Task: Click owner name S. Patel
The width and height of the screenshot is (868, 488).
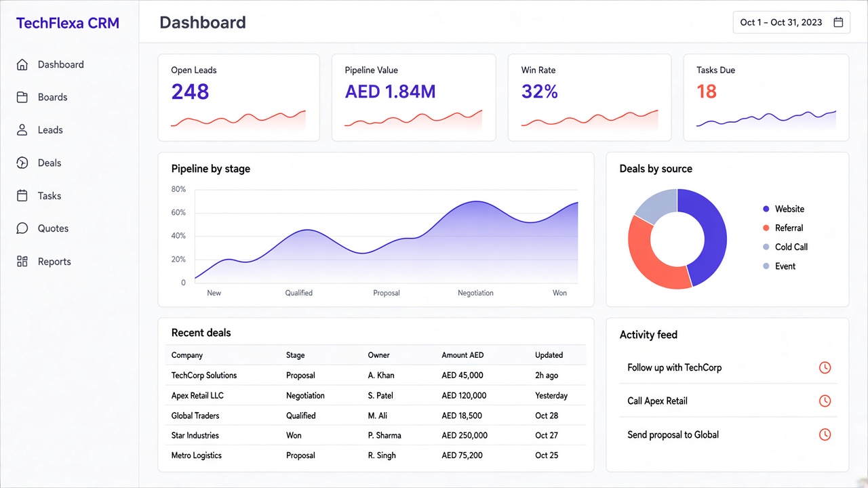Action: point(380,395)
